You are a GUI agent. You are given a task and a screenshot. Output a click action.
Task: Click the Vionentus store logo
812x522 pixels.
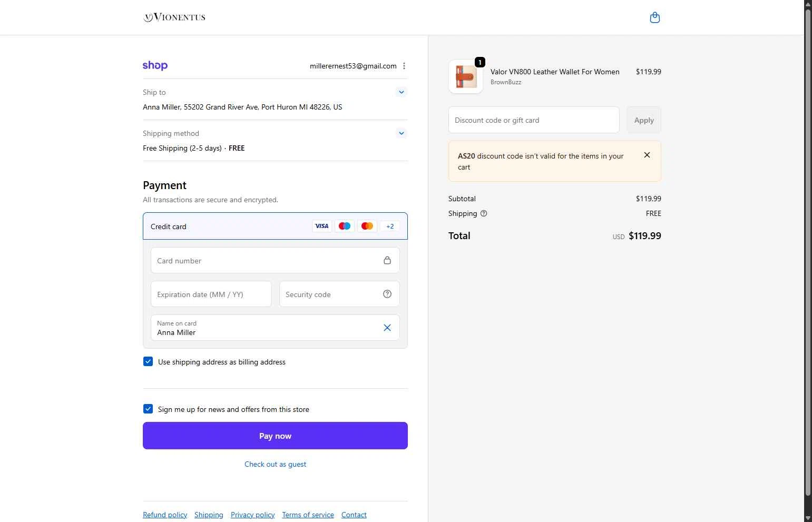174,17
